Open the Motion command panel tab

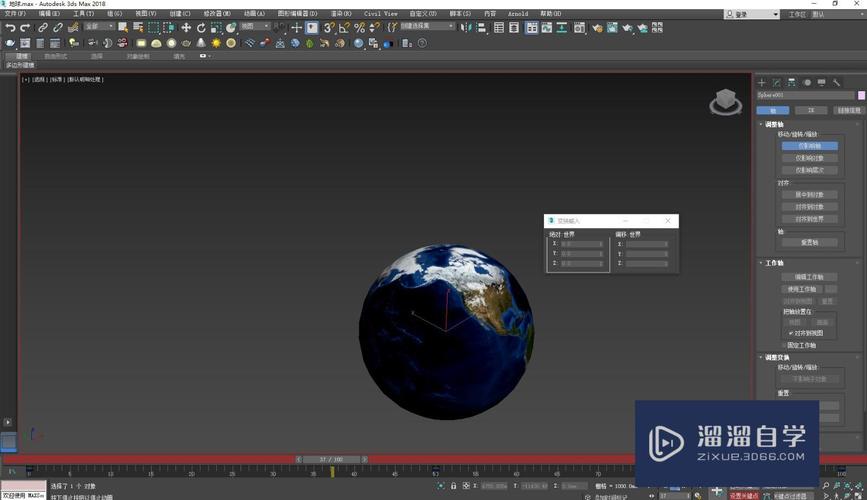(x=807, y=82)
